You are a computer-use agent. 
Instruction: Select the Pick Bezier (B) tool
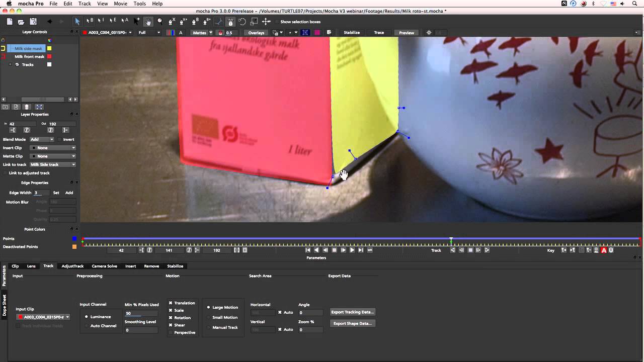pyautogui.click(x=90, y=21)
